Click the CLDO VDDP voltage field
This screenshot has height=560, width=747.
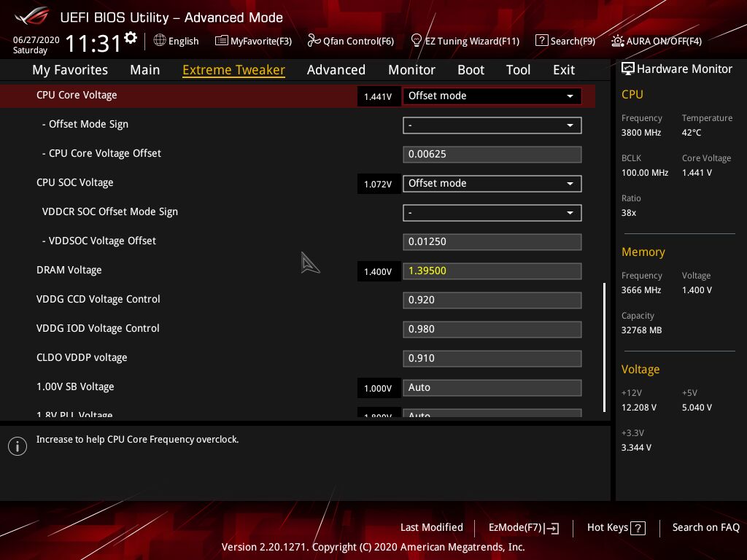click(492, 358)
